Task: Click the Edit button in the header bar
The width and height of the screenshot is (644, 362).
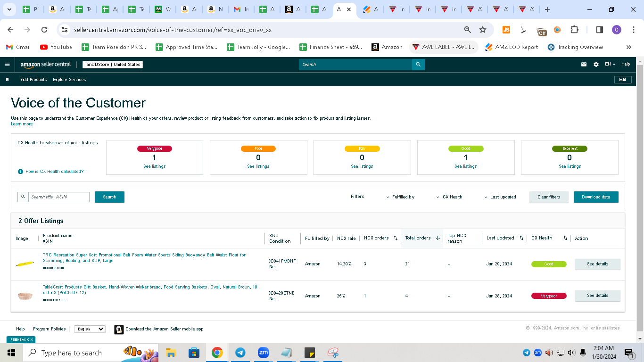Action: point(622,80)
